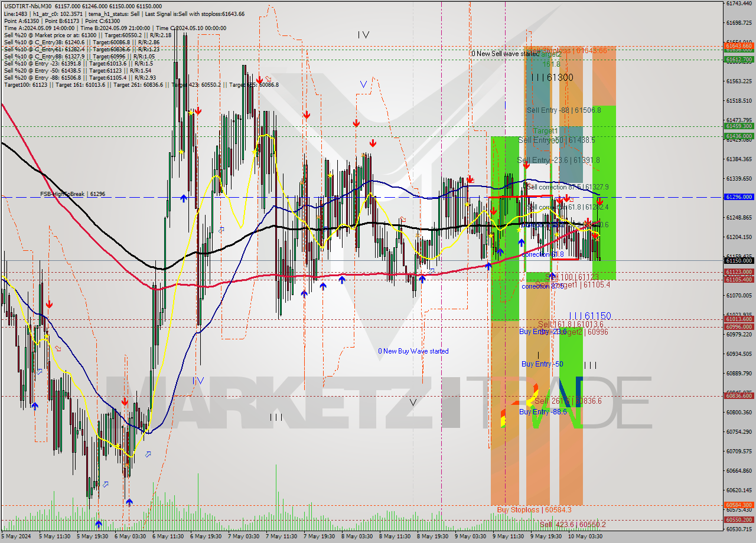Click the '9 May 03:30' time axis label
756x543 pixels.
(471, 537)
